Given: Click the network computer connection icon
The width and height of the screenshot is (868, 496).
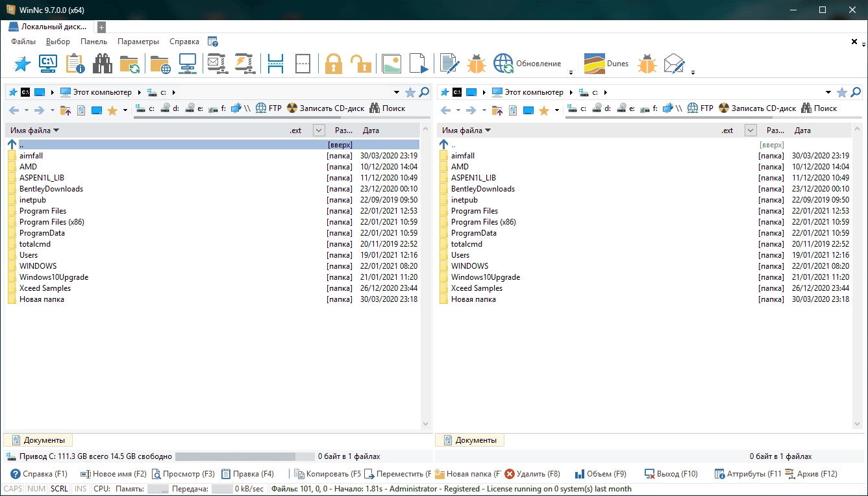Looking at the screenshot, I should [x=188, y=64].
